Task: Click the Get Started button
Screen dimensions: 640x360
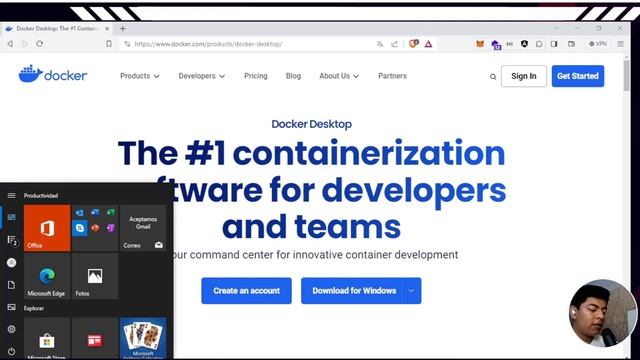Action: tap(578, 76)
